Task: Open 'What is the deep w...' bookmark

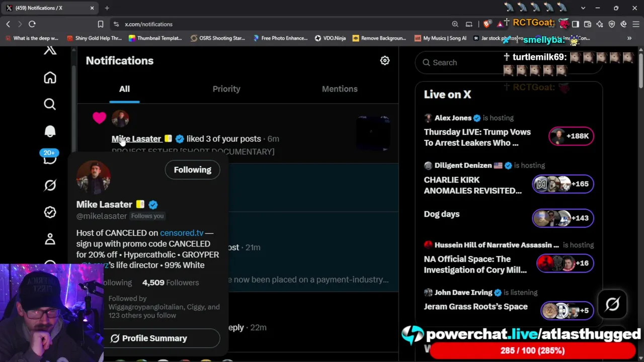Action: coord(31,38)
